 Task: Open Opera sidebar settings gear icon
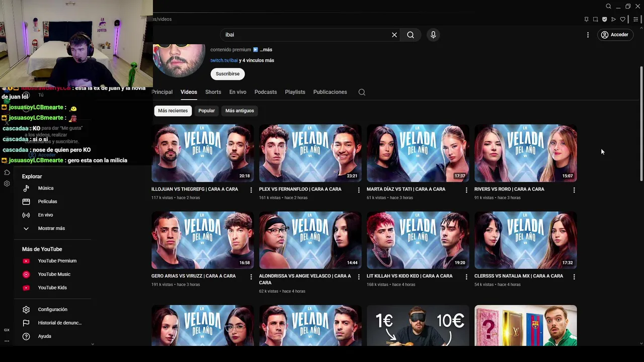(7, 184)
